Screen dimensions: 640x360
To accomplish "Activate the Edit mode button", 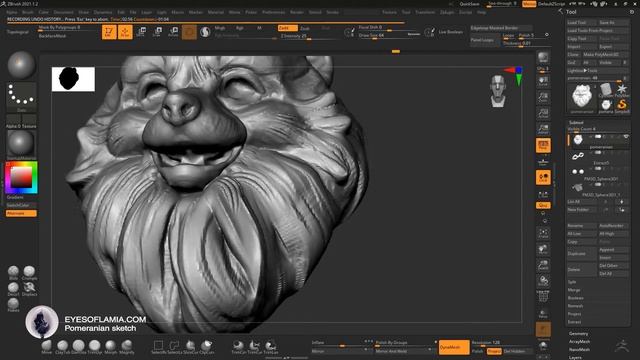I will (109, 32).
